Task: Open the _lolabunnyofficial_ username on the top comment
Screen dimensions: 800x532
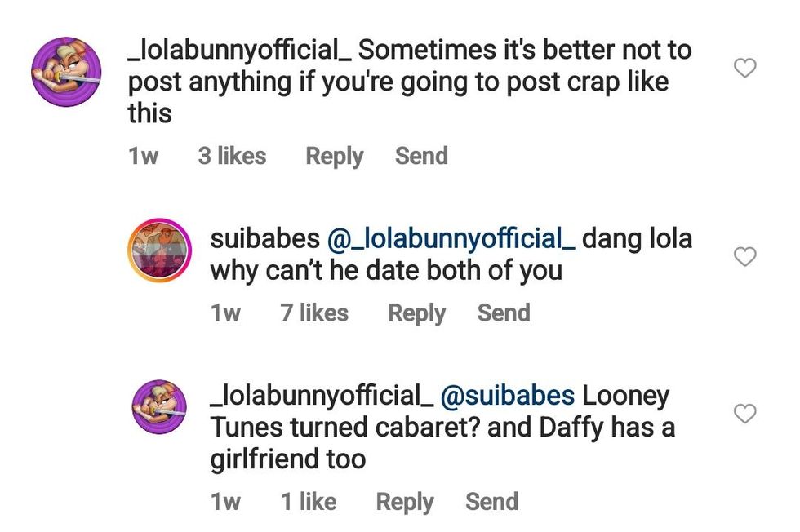Action: (238, 50)
